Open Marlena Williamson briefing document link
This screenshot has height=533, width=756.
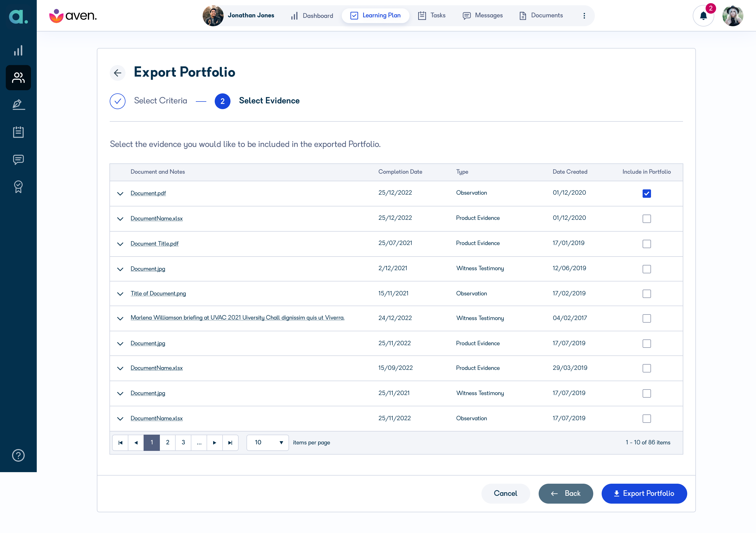pos(237,317)
